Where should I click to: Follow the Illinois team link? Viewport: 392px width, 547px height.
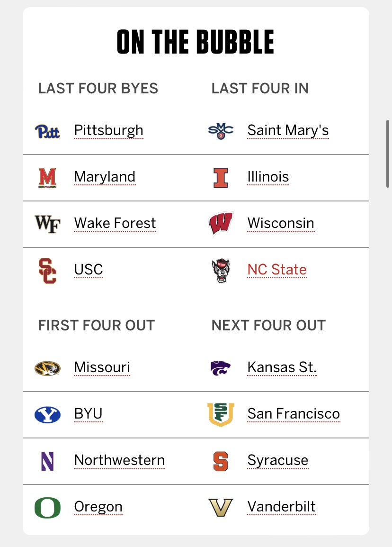click(268, 177)
